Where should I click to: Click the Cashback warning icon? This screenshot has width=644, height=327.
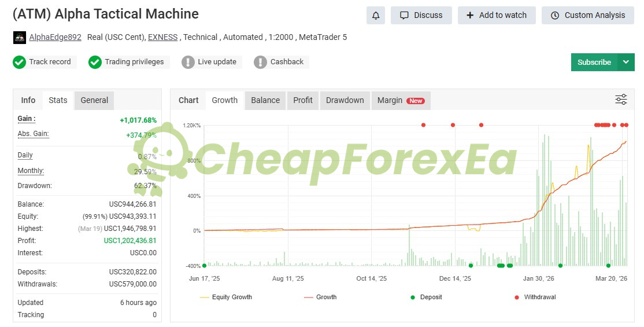tap(260, 62)
